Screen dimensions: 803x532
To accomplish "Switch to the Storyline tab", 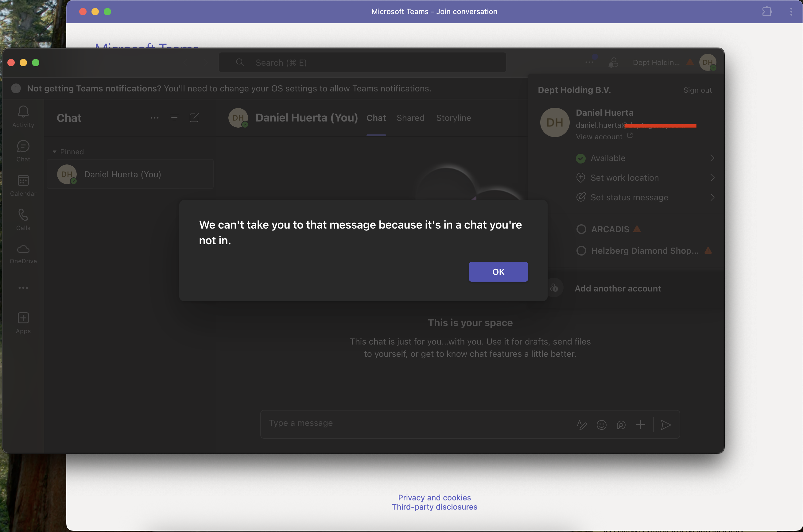I will 453,118.
